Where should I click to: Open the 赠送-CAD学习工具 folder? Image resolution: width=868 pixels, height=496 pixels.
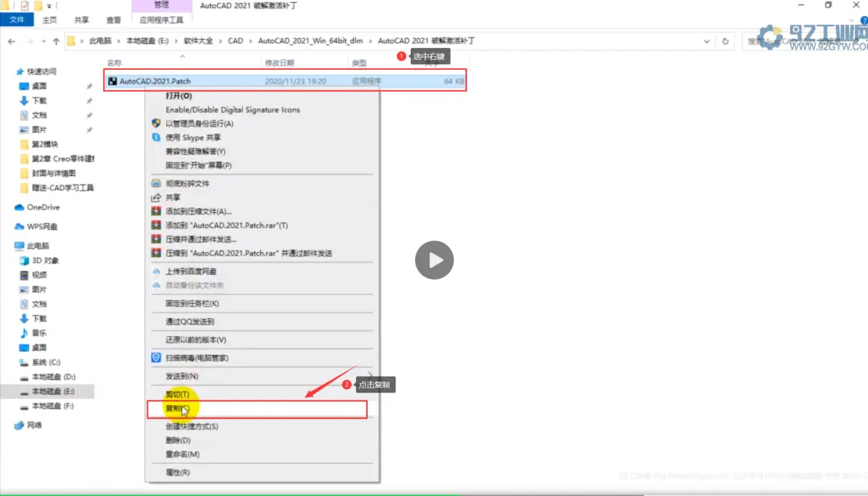tap(63, 188)
